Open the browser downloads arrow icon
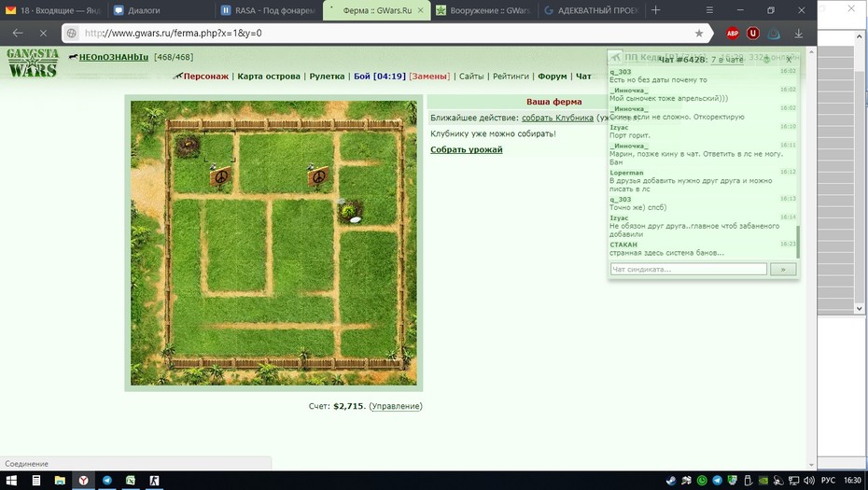 coord(798,34)
